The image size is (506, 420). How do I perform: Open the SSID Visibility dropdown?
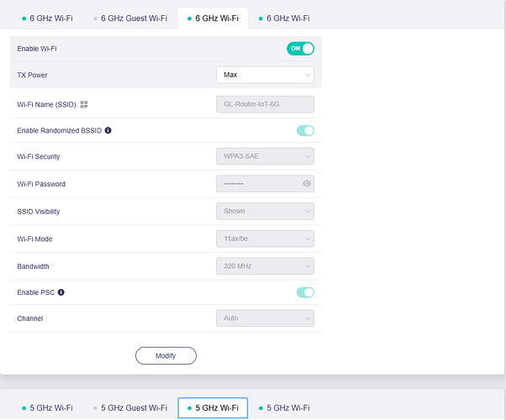click(x=265, y=211)
